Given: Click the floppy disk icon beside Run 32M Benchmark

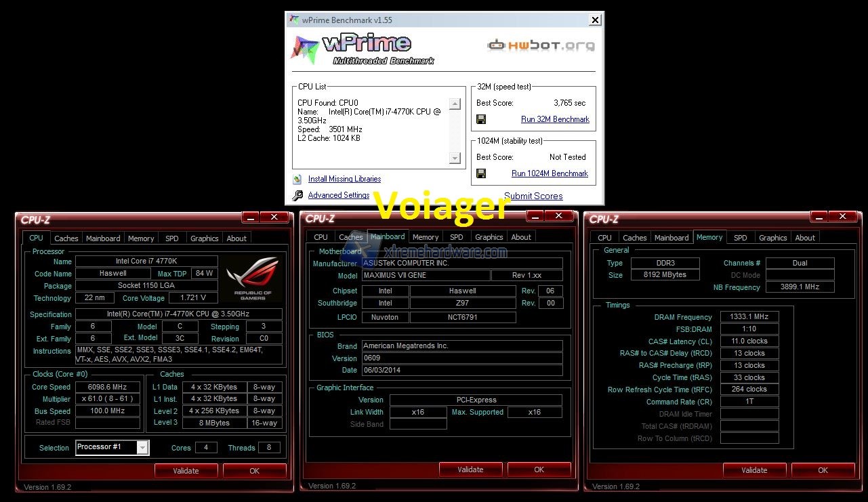Looking at the screenshot, I should pos(481,119).
